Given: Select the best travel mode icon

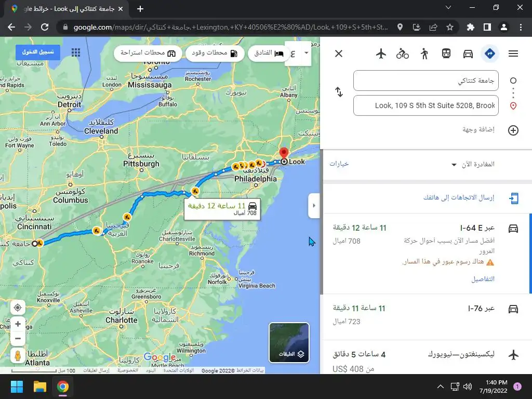Looking at the screenshot, I should (489, 54).
